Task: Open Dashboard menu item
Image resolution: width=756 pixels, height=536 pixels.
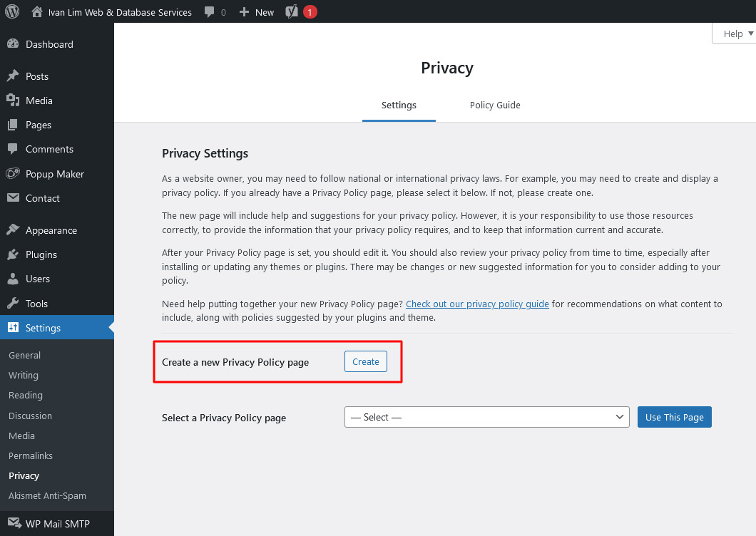Action: tap(49, 44)
